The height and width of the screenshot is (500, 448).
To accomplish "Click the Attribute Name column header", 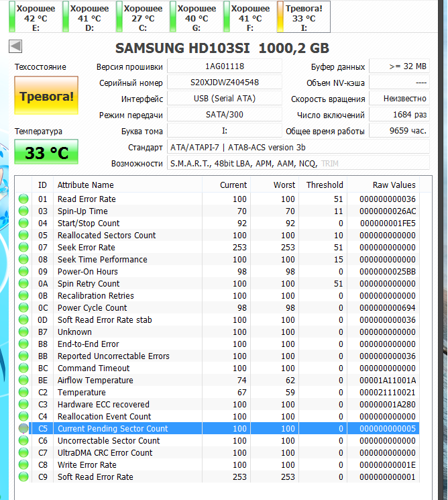I will (x=127, y=185).
